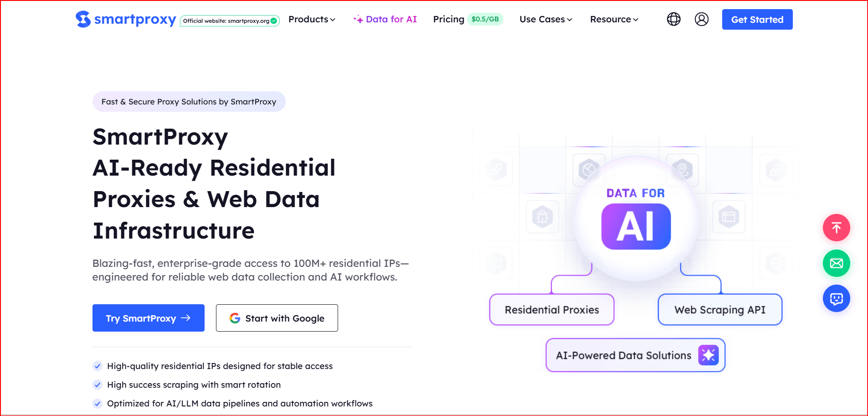Expand the Products dropdown menu

point(312,19)
